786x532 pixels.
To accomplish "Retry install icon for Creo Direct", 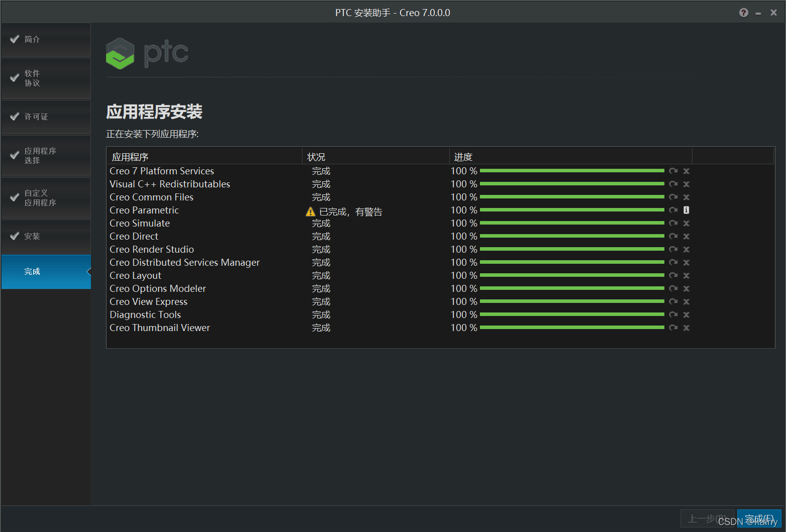I will coord(673,236).
